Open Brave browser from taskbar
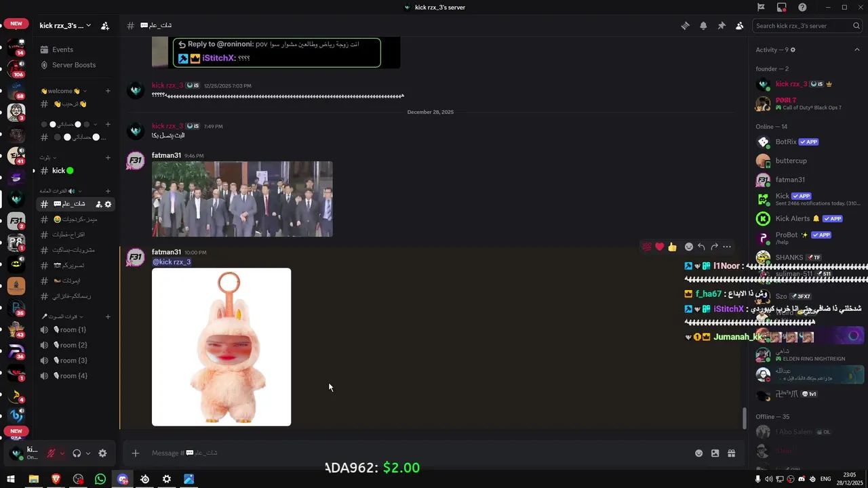This screenshot has width=868, height=488. (x=56, y=479)
